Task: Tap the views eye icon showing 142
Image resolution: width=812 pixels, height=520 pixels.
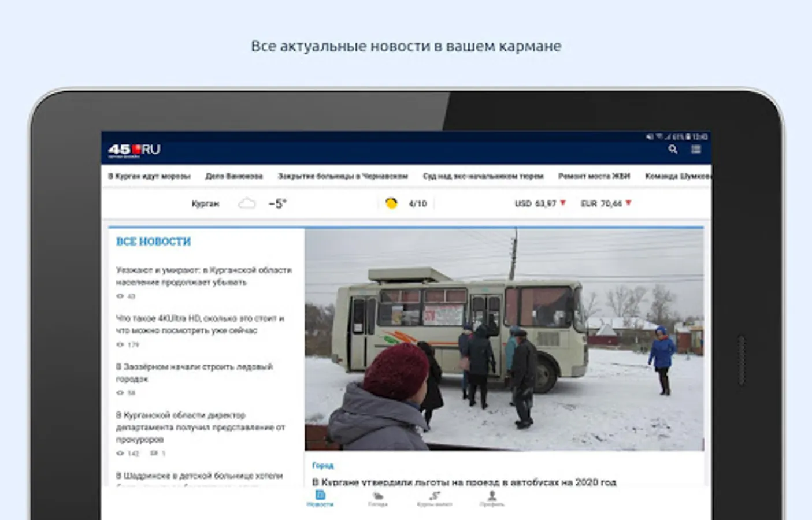Action: [120, 454]
